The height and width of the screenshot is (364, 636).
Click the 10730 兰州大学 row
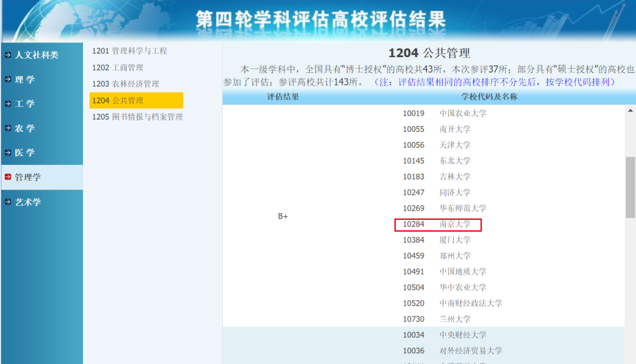click(x=436, y=319)
